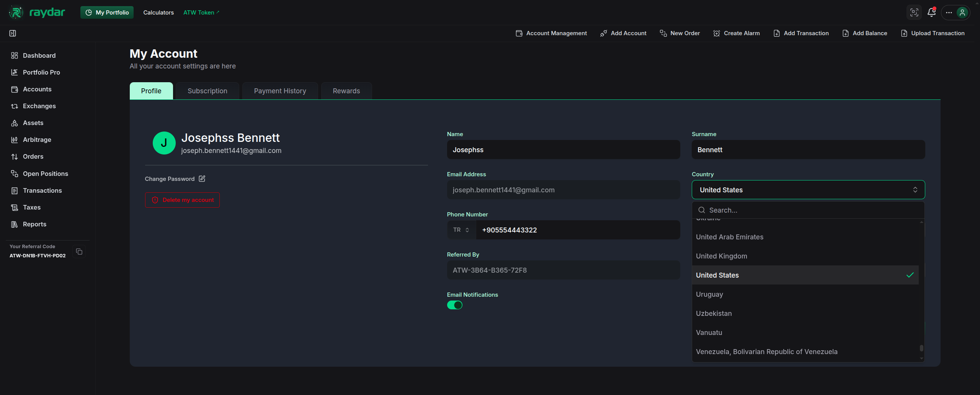Select United Kingdom option
Image resolution: width=980 pixels, height=395 pixels.
[805, 256]
